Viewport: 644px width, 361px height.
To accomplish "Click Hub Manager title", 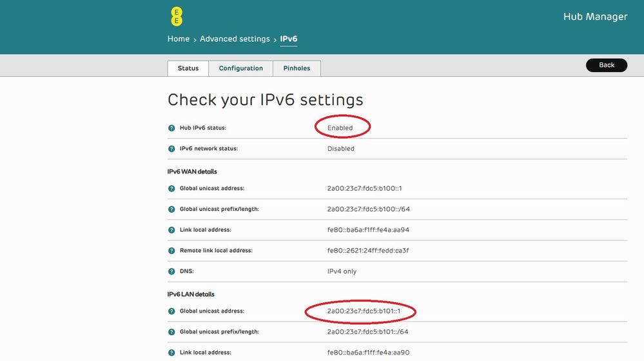I will (595, 16).
